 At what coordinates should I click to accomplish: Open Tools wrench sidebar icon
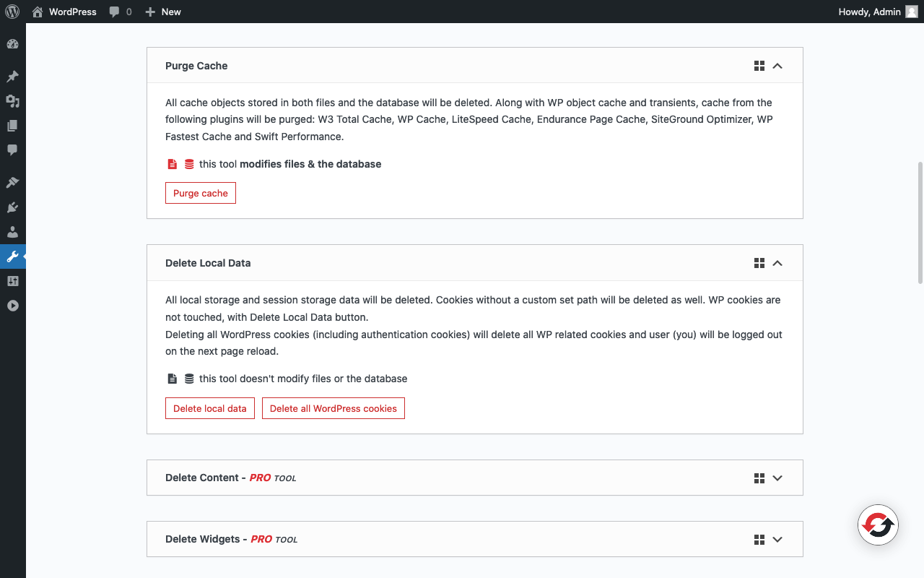pos(12,256)
